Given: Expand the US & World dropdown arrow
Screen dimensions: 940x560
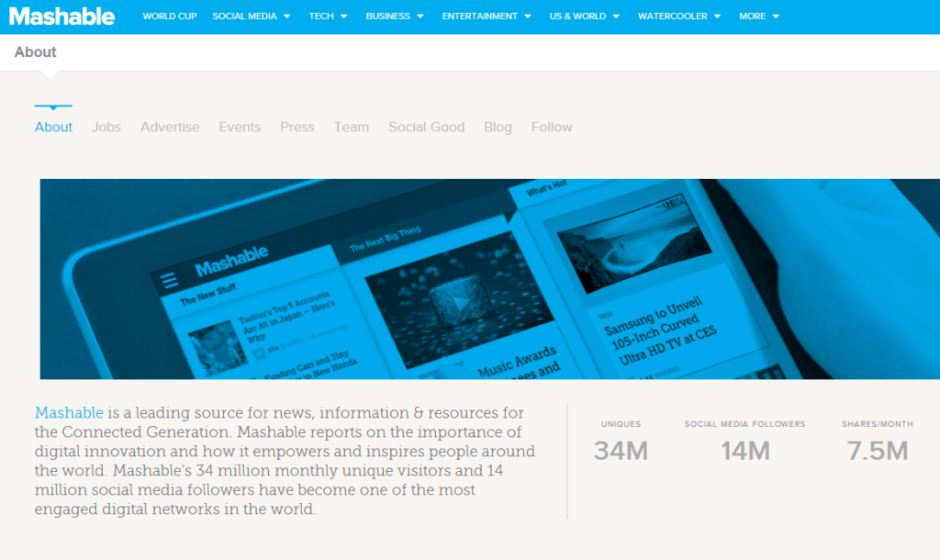Looking at the screenshot, I should pos(616,17).
